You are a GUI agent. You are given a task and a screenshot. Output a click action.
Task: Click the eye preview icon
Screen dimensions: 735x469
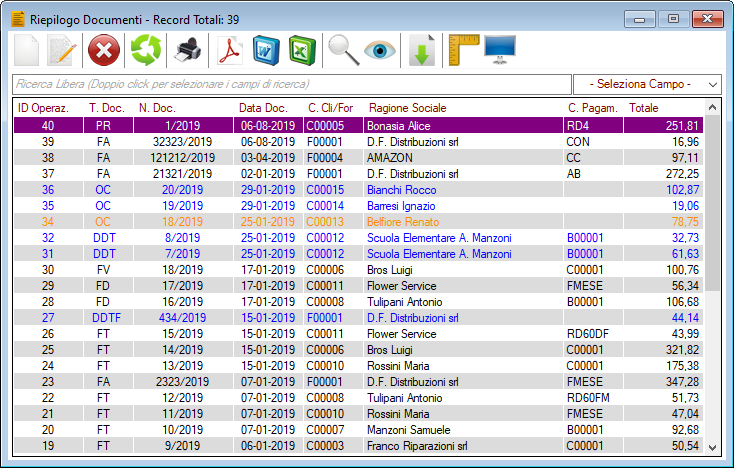[380, 50]
